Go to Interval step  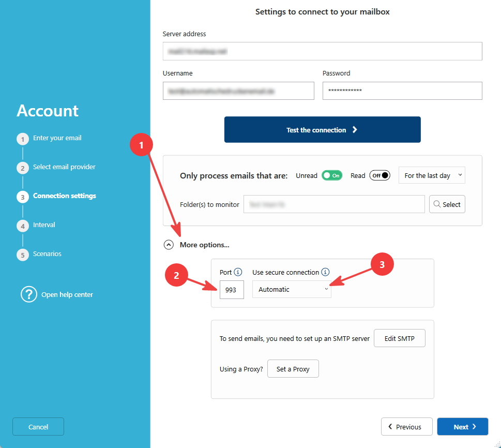pos(44,225)
